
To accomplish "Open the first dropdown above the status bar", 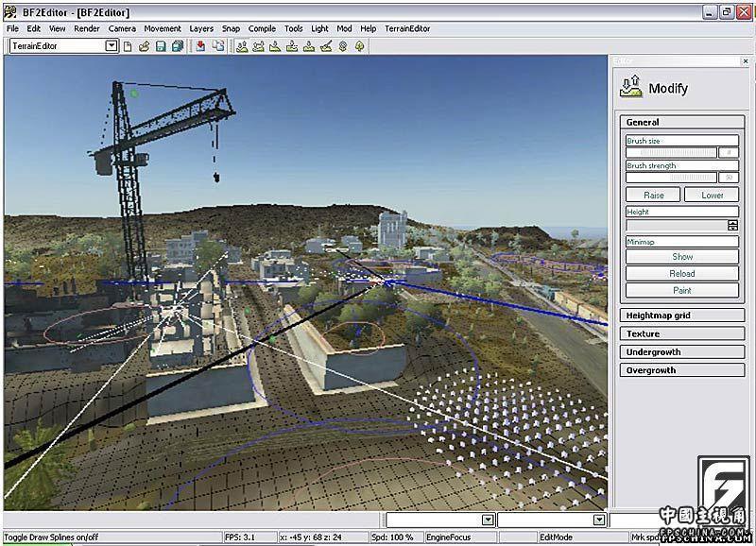I will 488,520.
